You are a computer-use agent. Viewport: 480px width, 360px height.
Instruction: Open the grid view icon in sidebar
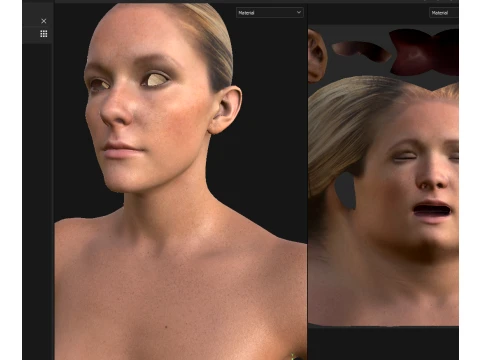point(44,34)
